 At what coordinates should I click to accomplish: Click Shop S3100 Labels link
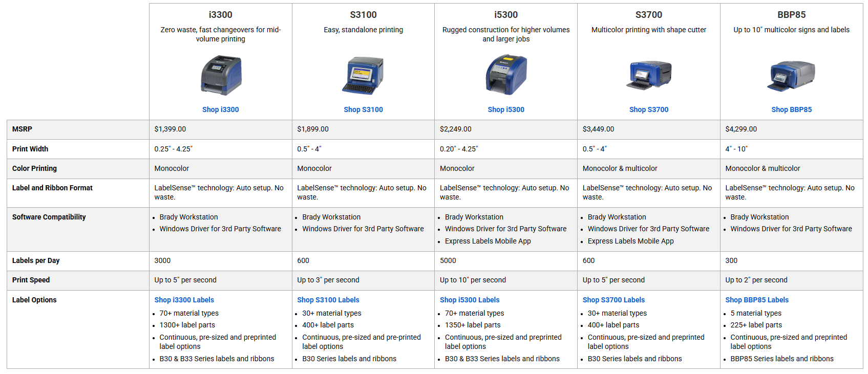(x=328, y=300)
